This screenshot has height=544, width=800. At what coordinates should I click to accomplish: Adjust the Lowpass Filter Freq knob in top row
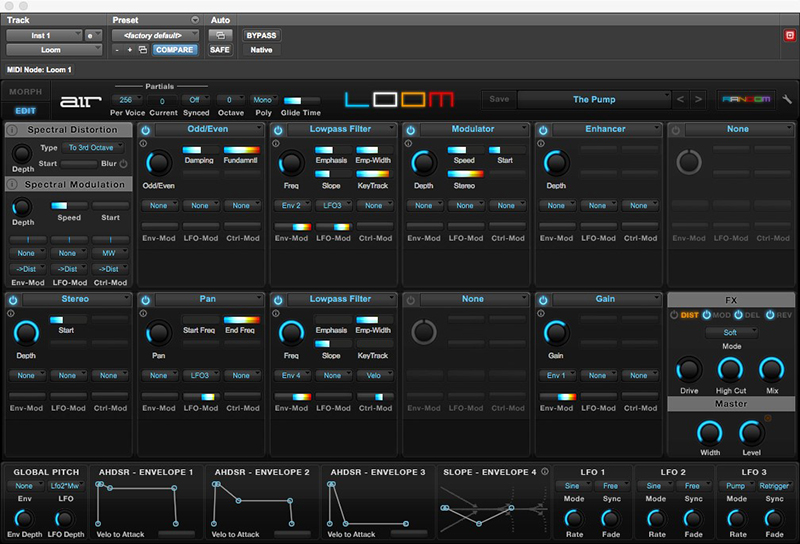[x=291, y=163]
